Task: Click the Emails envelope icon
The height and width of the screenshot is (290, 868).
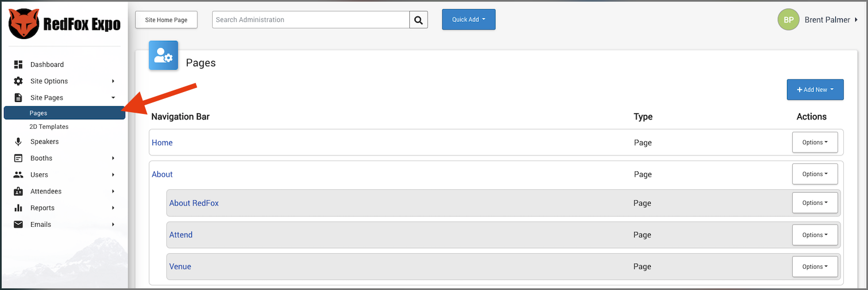Action: click(18, 224)
